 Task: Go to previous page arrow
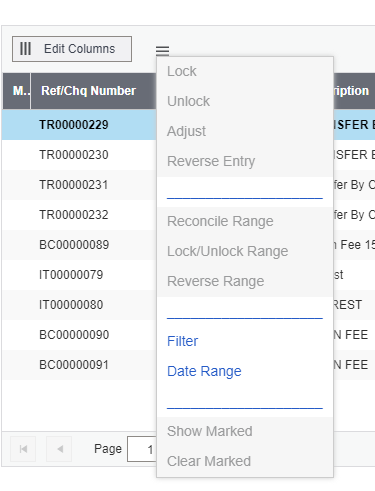pyautogui.click(x=59, y=449)
